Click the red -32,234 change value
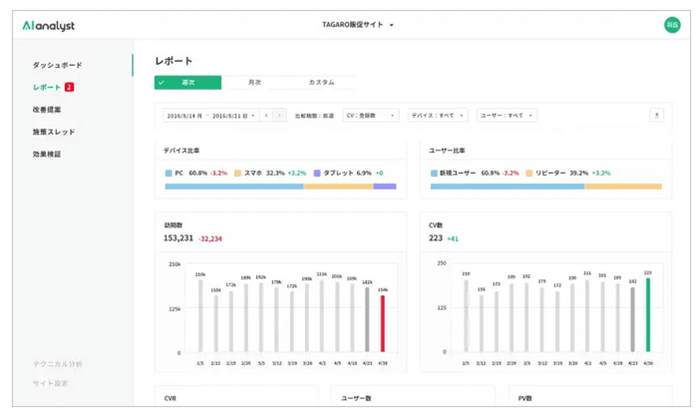 (210, 239)
